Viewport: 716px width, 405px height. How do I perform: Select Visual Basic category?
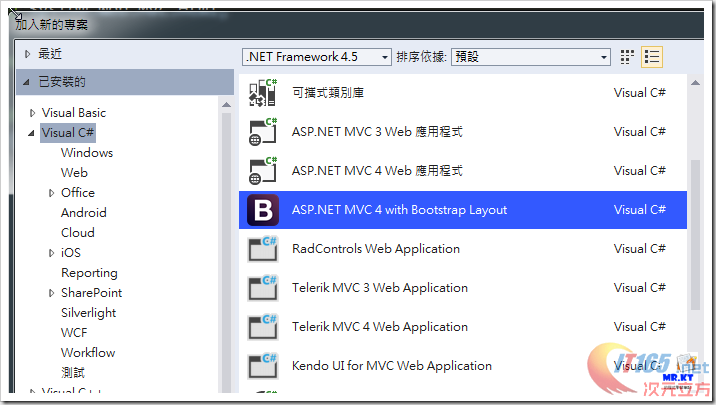(74, 113)
